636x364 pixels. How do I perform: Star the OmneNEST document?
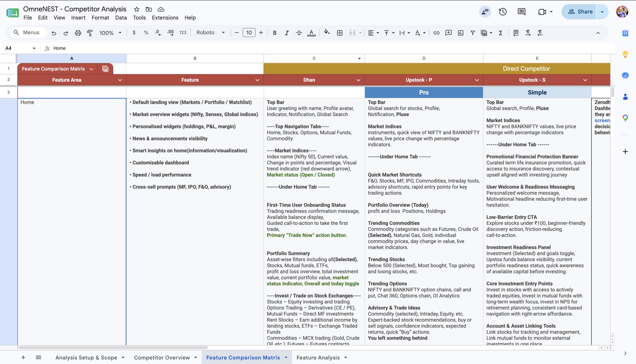click(x=136, y=9)
